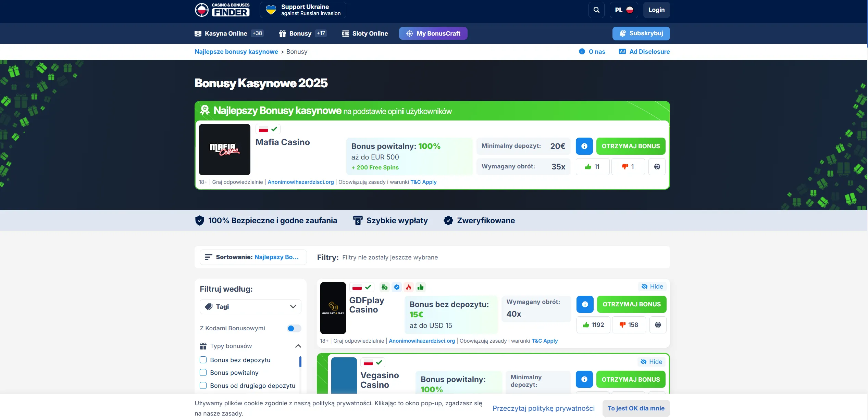The image size is (868, 420).
Task: Click the filter list scrollbar in Typy bonusów
Action: pos(300,362)
